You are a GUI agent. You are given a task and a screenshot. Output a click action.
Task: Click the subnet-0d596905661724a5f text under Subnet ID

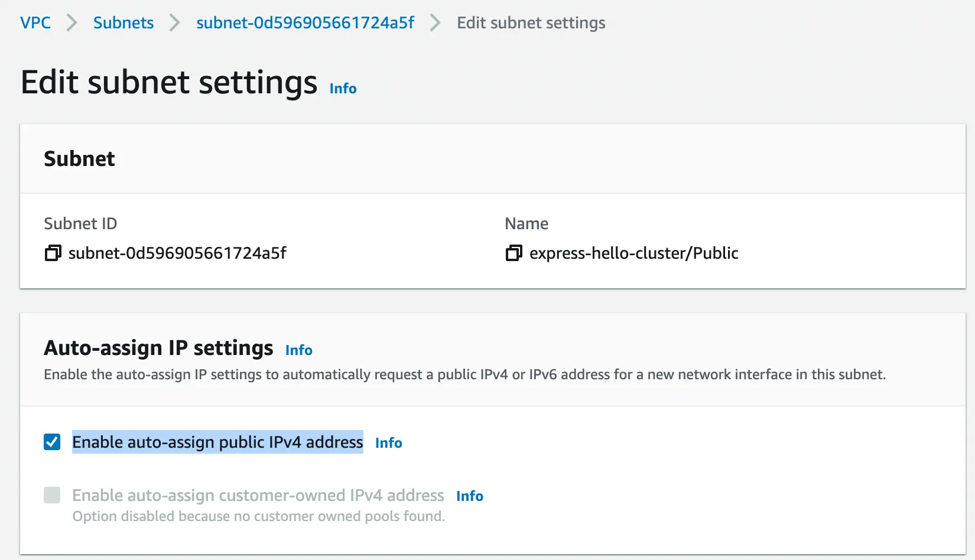click(177, 253)
